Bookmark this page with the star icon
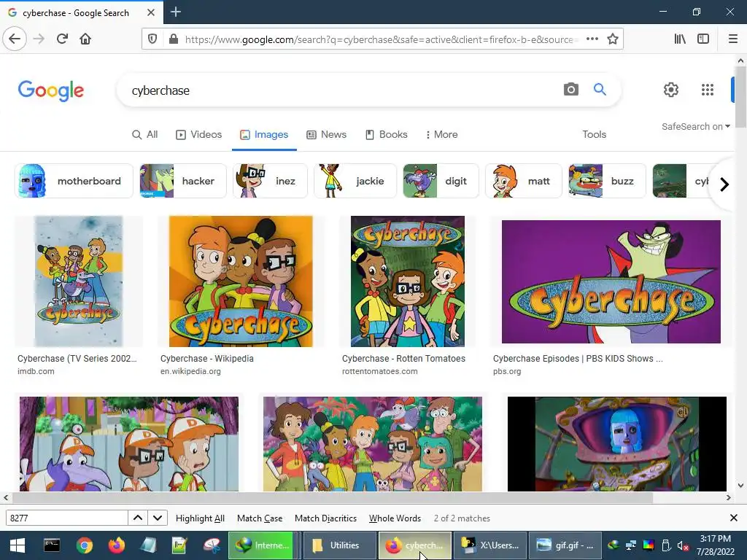The image size is (747, 560). coord(613,39)
